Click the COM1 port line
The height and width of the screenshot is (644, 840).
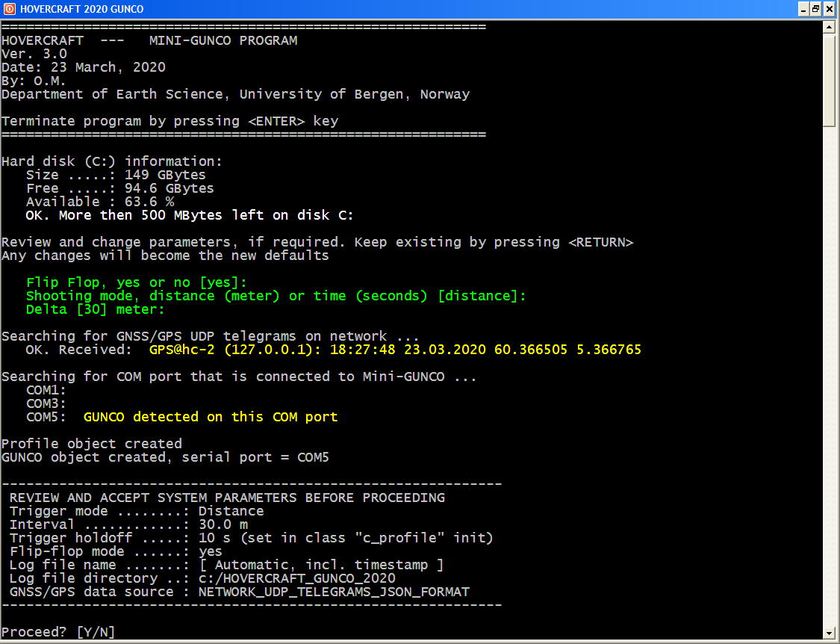pos(46,390)
